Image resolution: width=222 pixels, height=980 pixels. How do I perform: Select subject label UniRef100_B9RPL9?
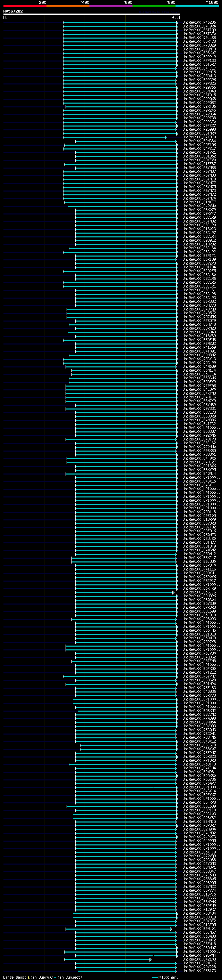click(199, 57)
